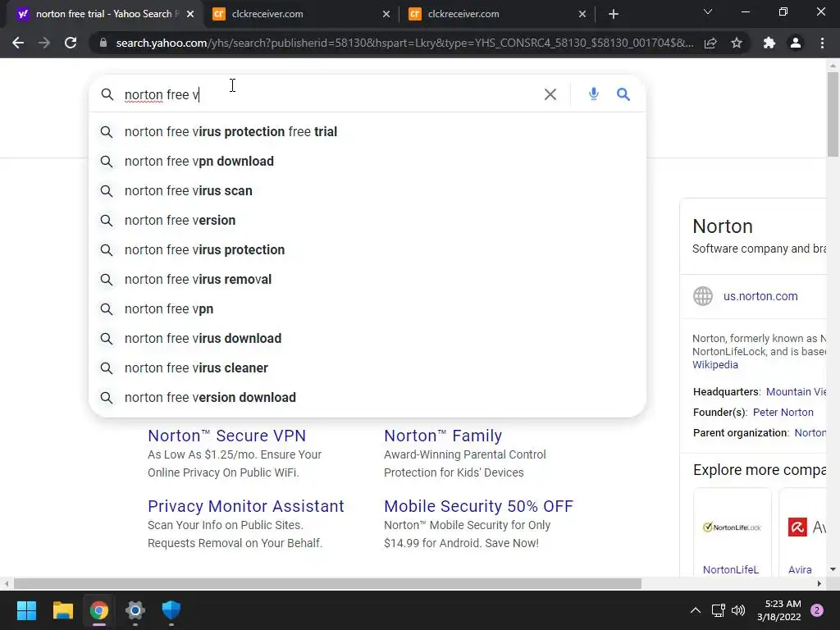Click the globe icon next to us.norton.com

click(x=703, y=295)
